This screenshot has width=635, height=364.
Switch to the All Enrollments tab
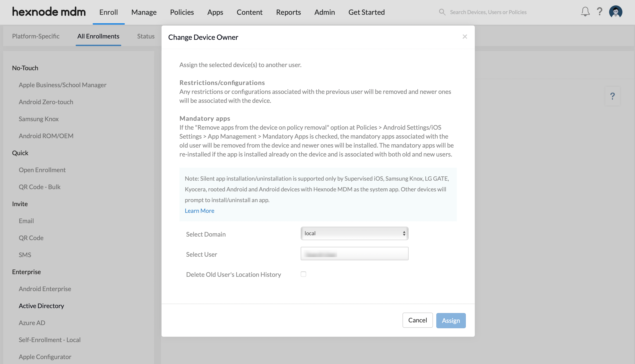click(x=98, y=36)
